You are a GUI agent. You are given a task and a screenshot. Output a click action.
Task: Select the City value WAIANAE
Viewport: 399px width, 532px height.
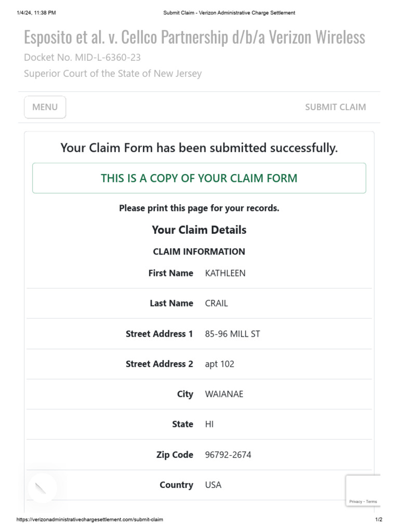click(224, 394)
